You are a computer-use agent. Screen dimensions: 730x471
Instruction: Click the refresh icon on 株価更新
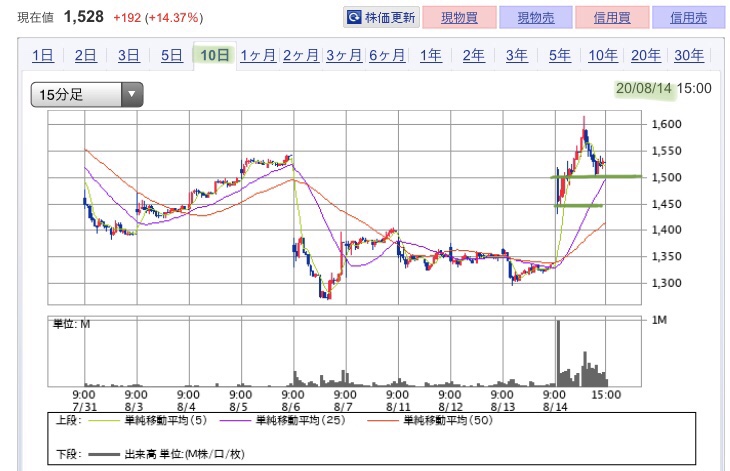click(x=354, y=18)
